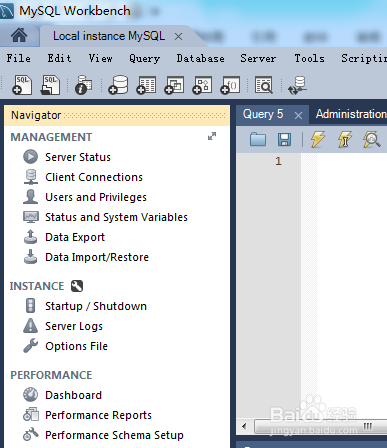Click the Performance Reports icon
The height and width of the screenshot is (448, 387).
[x=30, y=415]
